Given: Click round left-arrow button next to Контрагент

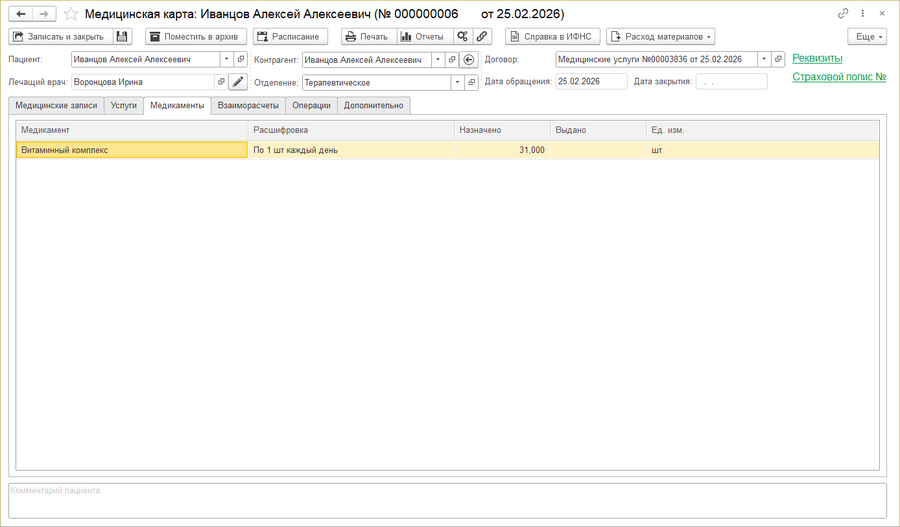Looking at the screenshot, I should pyautogui.click(x=469, y=60).
